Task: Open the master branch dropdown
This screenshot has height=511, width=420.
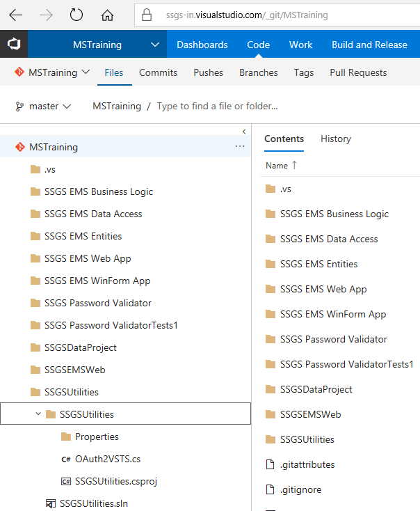Action: 67,107
